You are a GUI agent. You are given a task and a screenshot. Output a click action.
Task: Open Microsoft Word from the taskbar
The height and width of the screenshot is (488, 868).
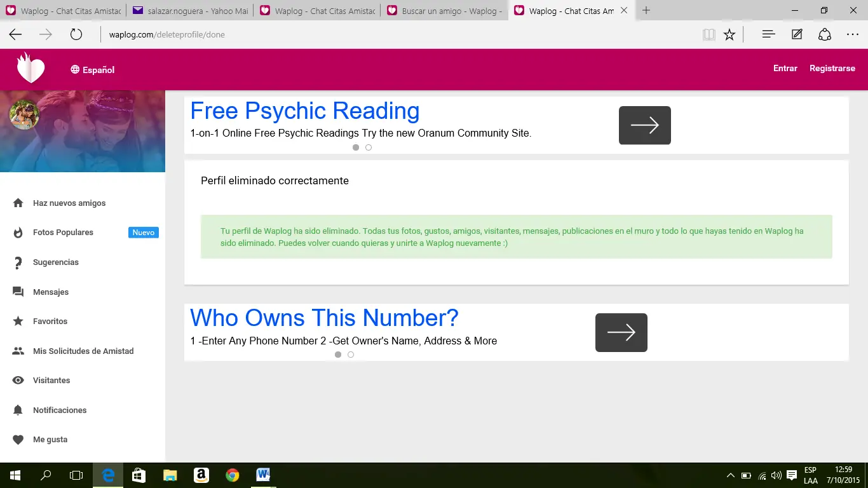(263, 475)
